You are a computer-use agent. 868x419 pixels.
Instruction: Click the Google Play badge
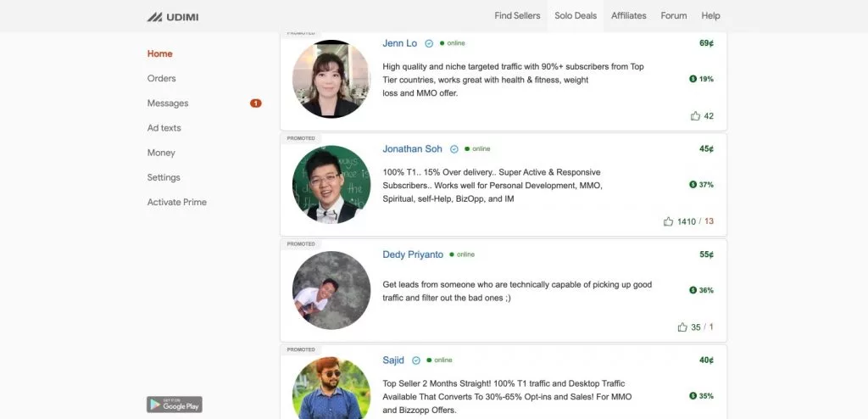[175, 405]
